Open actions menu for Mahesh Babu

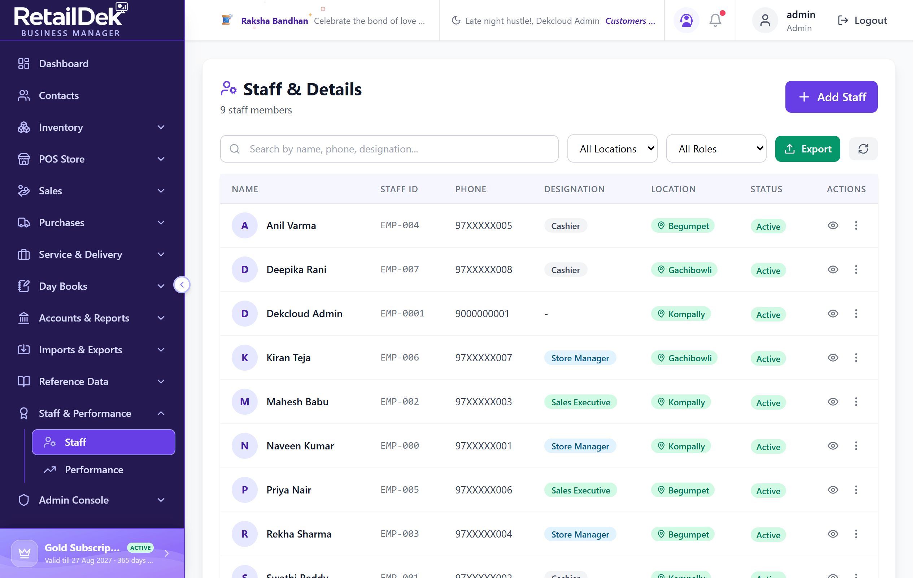(856, 402)
